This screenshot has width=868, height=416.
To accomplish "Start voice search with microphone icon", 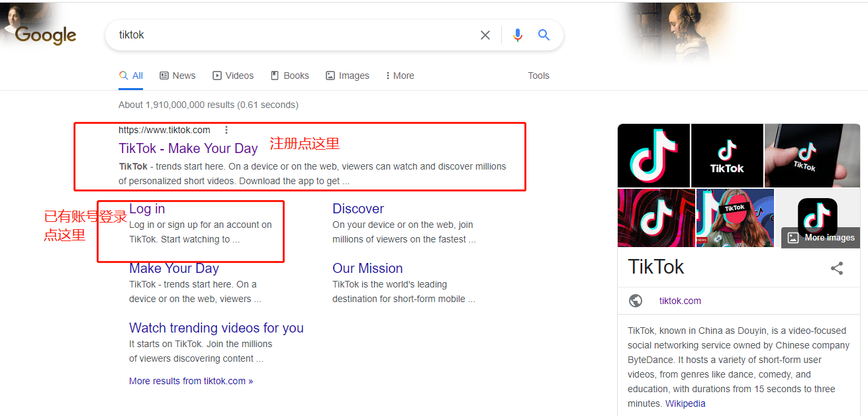I will click(x=518, y=35).
